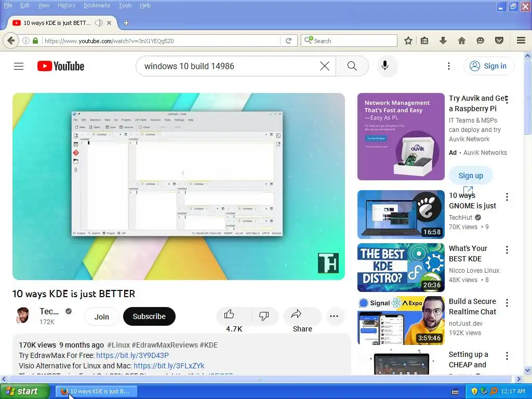532x399 pixels.
Task: Clear the YouTube search query X
Action: click(325, 66)
